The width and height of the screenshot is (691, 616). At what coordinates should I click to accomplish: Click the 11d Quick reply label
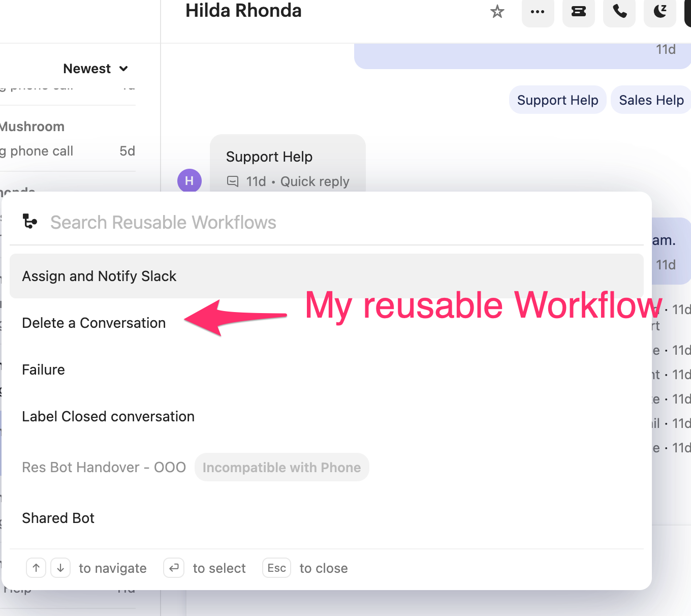298,181
